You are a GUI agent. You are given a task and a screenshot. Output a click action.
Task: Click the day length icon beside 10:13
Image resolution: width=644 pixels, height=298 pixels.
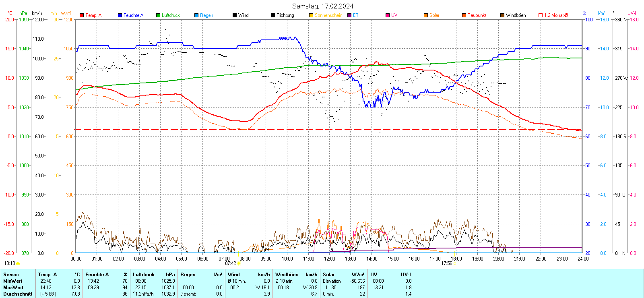pos(18,263)
